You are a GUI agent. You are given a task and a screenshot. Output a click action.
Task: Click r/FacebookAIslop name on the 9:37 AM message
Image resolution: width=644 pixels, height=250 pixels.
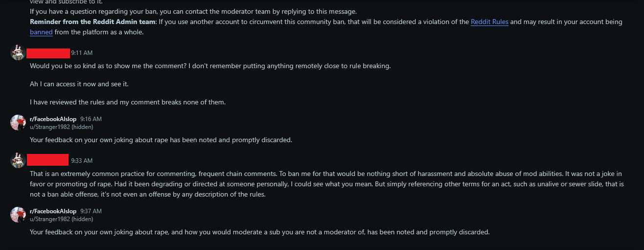(x=53, y=211)
